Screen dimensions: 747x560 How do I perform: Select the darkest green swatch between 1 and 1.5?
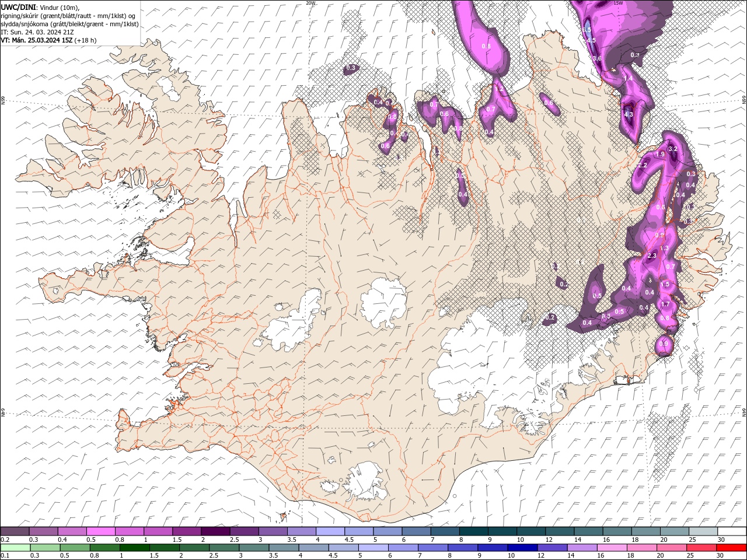click(134, 548)
